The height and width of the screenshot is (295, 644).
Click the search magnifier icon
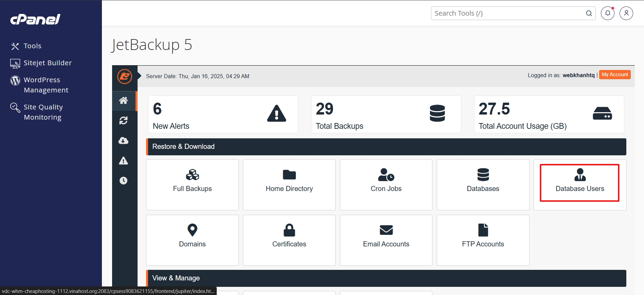click(589, 13)
